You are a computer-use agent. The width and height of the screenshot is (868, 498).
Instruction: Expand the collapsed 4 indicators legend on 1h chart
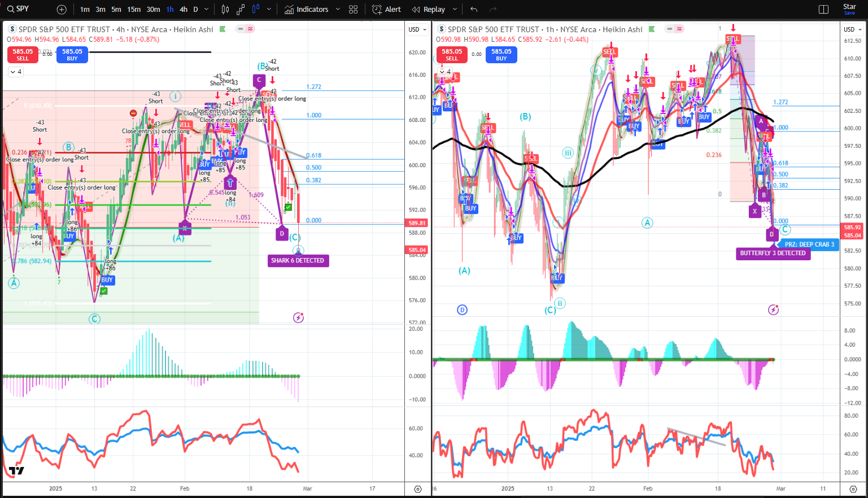coord(446,72)
